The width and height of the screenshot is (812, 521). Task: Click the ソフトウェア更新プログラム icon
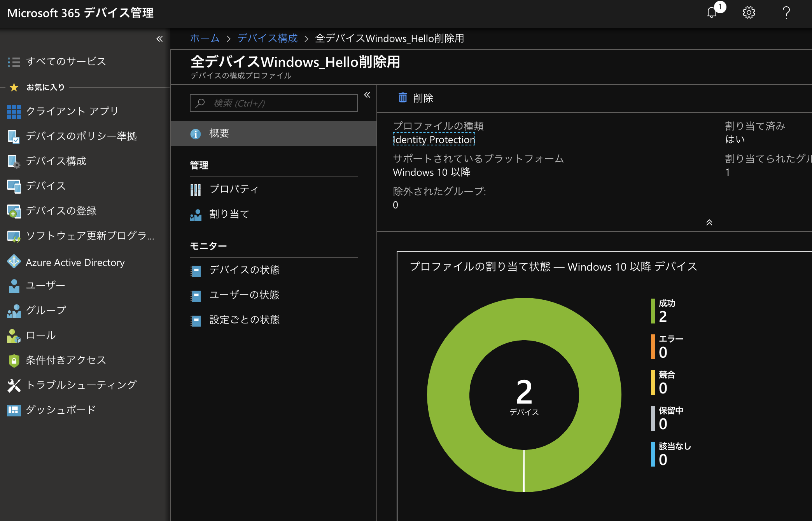pyautogui.click(x=14, y=236)
